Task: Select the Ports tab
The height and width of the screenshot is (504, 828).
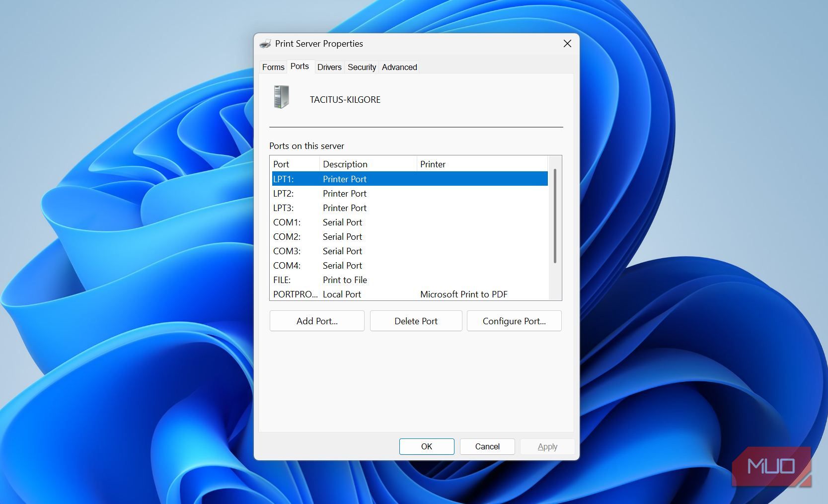Action: point(300,66)
